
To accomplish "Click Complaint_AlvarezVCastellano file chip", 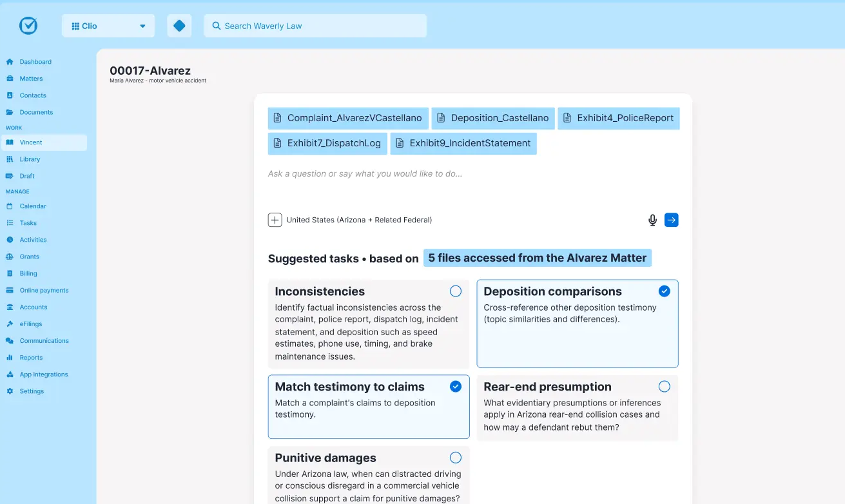I will [x=348, y=118].
